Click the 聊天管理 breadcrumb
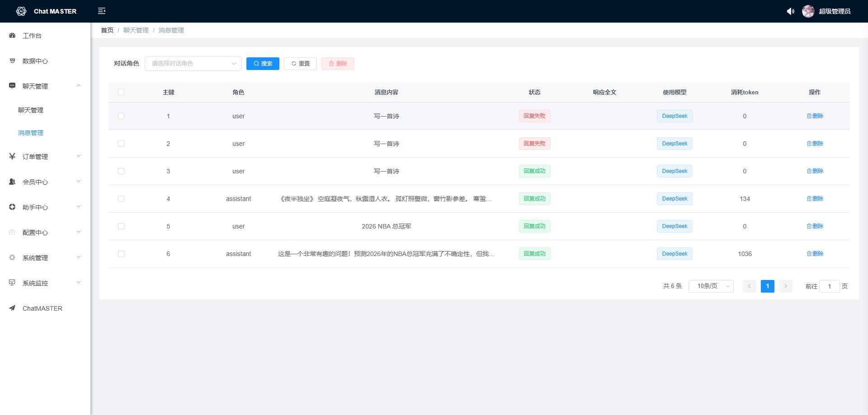868x415 pixels. (x=136, y=30)
